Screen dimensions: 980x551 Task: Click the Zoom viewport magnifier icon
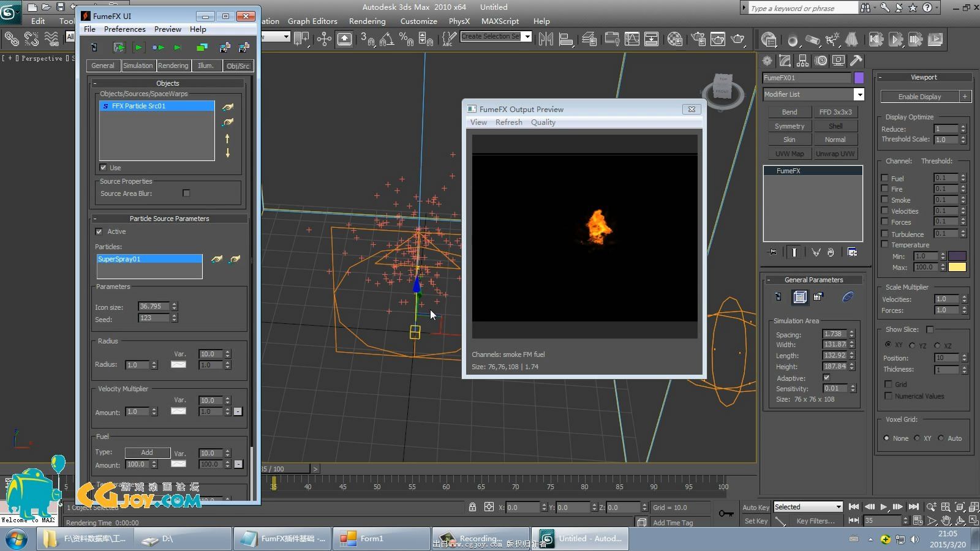pos(932,507)
